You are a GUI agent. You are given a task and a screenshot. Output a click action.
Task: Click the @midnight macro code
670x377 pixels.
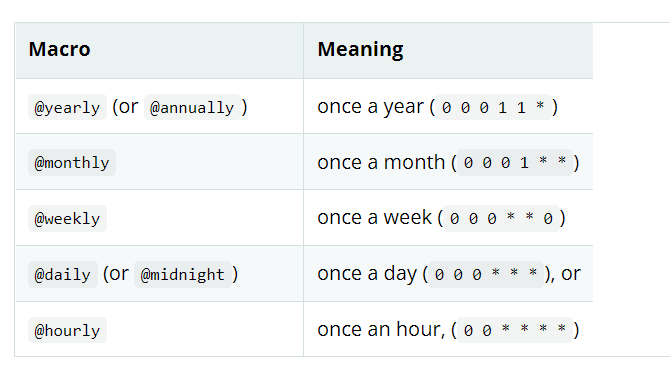[182, 274]
